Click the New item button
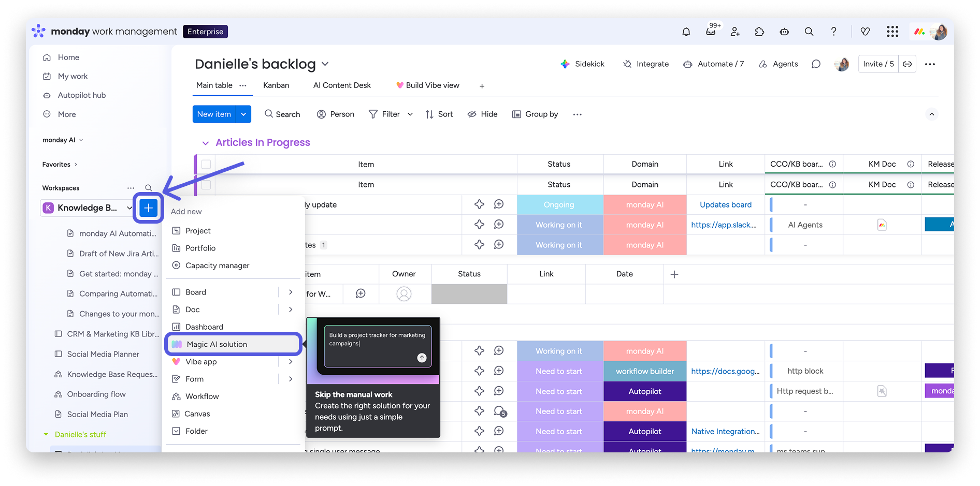 (x=214, y=114)
